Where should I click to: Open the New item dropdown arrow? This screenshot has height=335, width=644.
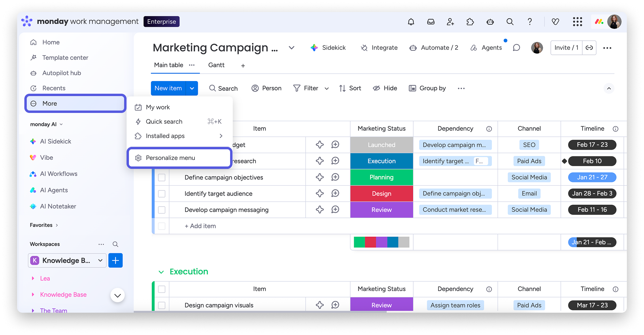click(192, 89)
